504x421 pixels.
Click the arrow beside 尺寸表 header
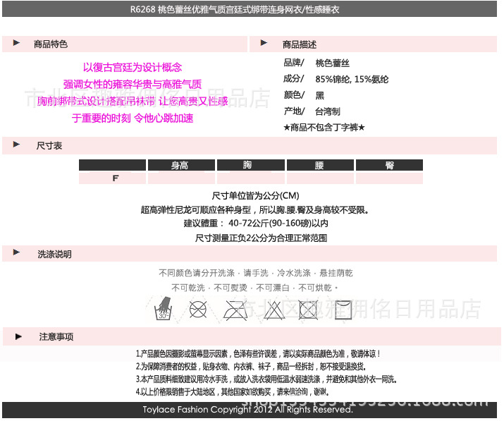(x=16, y=145)
